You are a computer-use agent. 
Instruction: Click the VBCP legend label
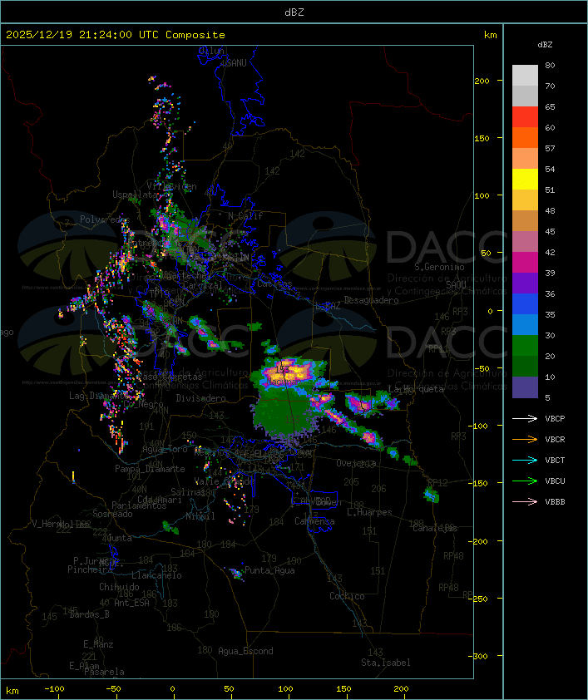[555, 418]
